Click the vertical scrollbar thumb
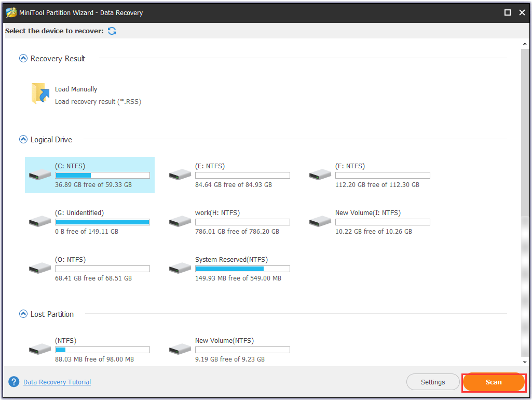 525,132
